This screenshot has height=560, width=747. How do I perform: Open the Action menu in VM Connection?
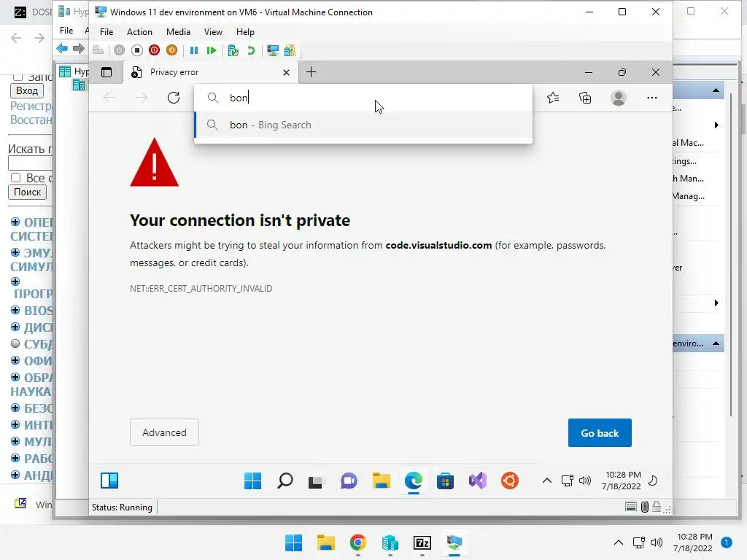[x=139, y=32]
